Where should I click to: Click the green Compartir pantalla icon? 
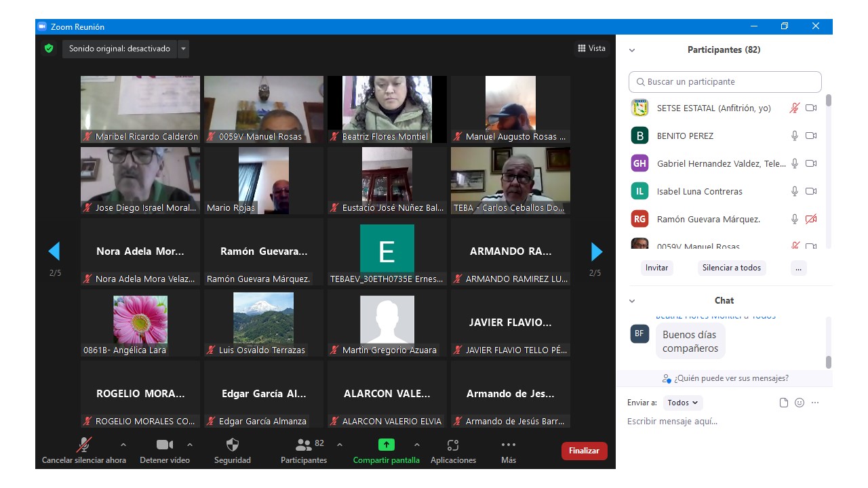pyautogui.click(x=386, y=445)
